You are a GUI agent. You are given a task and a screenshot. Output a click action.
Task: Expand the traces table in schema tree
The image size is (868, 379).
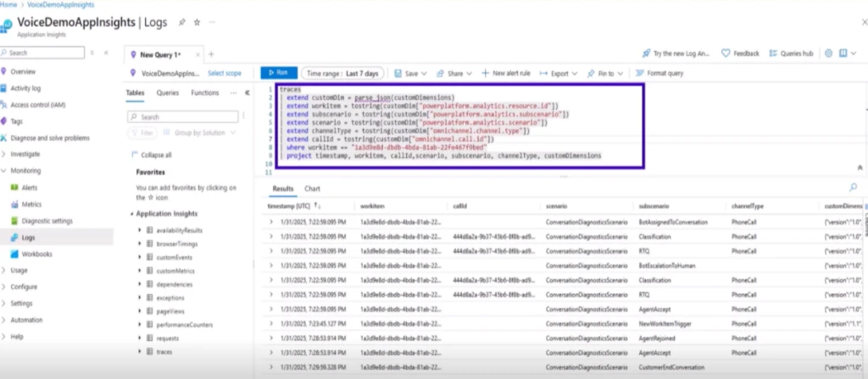tap(139, 351)
